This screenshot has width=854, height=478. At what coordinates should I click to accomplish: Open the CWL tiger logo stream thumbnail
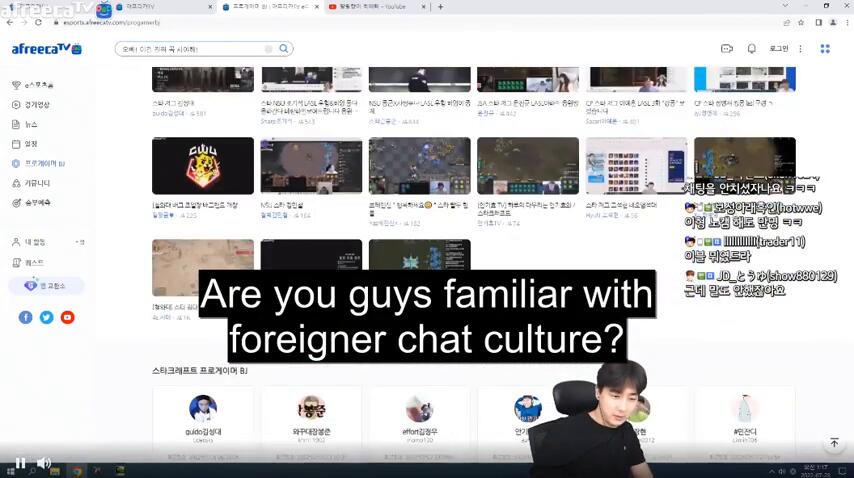(x=203, y=166)
